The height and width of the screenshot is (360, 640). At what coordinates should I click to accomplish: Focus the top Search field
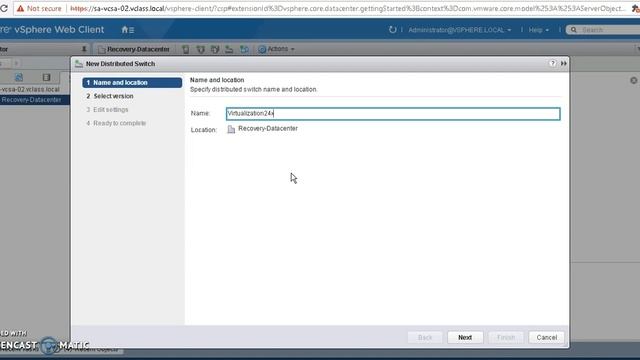605,30
